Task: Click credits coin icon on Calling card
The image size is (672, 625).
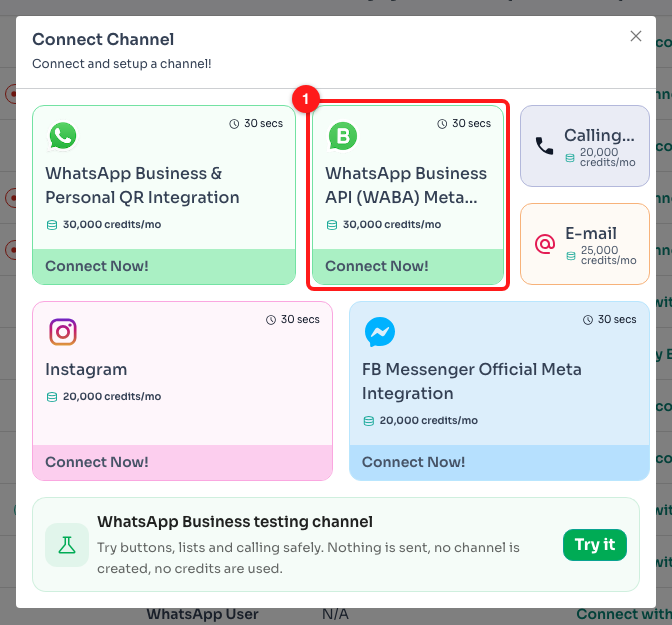Action: point(570,158)
